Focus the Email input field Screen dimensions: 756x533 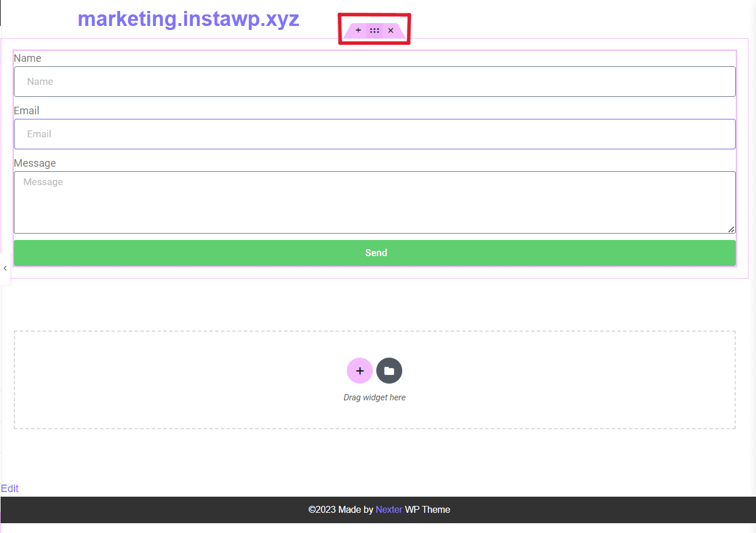coord(375,134)
